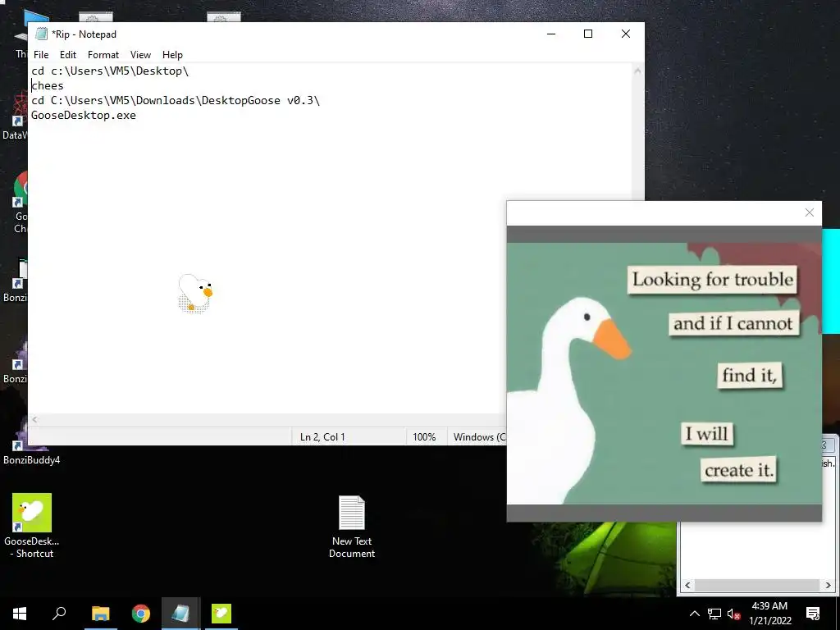Open the File menu in Notepad
The height and width of the screenshot is (630, 840).
pos(41,55)
